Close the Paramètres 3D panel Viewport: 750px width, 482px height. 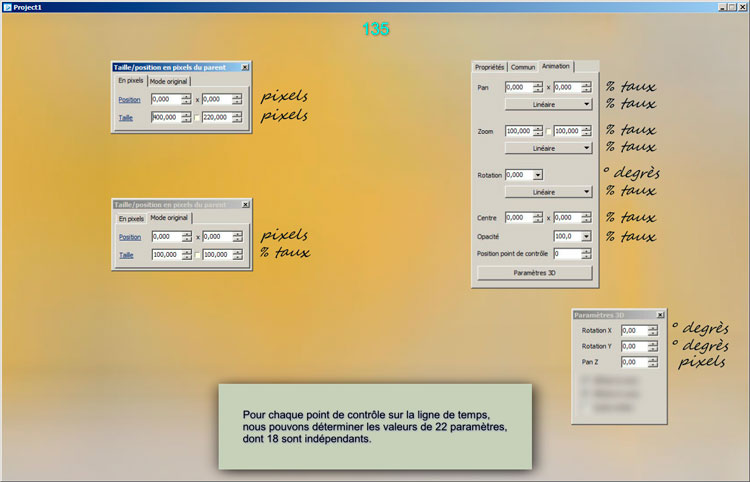pos(659,314)
